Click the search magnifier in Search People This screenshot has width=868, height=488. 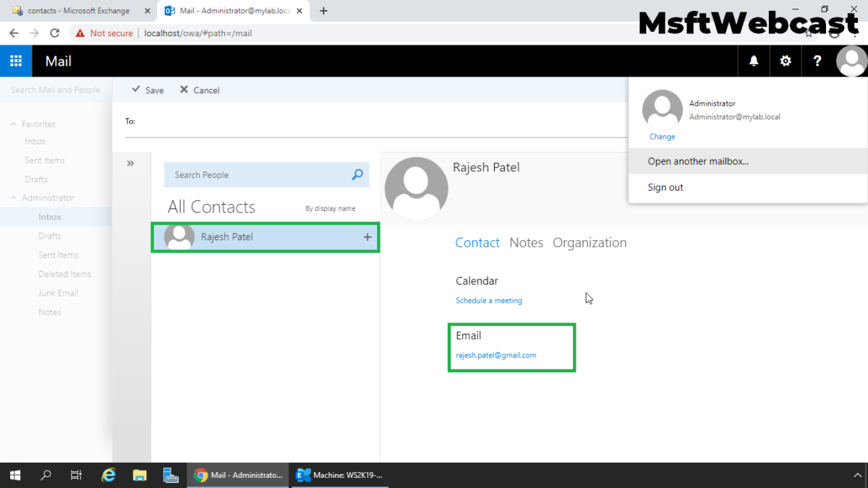(357, 174)
